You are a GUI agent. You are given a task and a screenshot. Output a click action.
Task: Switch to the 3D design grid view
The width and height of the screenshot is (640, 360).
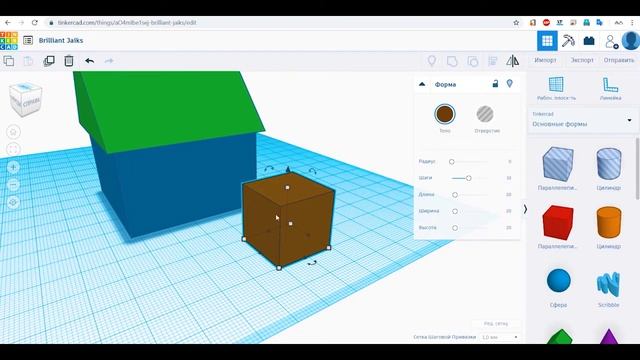coord(547,40)
